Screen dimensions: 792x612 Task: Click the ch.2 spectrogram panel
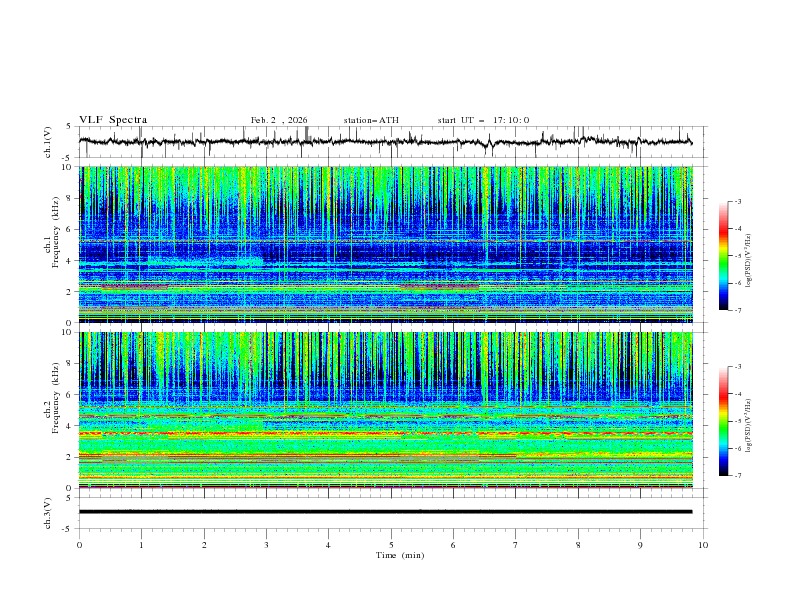pos(385,410)
